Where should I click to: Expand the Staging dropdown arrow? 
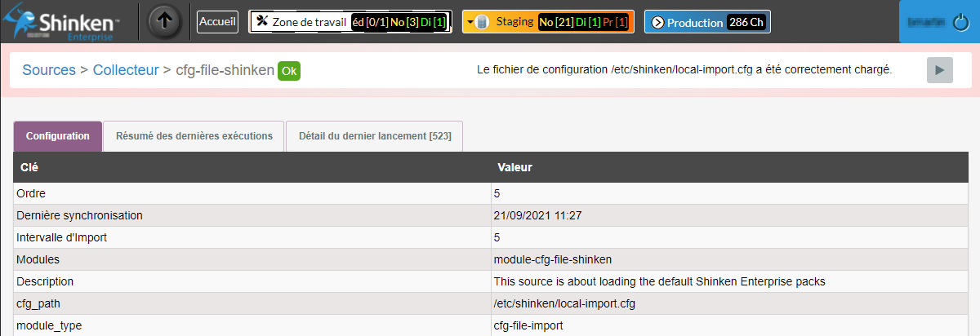coord(470,22)
